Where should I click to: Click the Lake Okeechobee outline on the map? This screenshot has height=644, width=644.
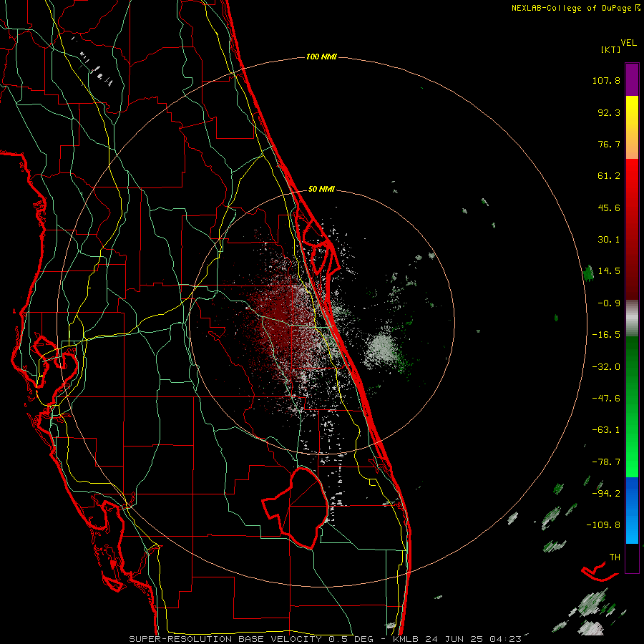297,508
